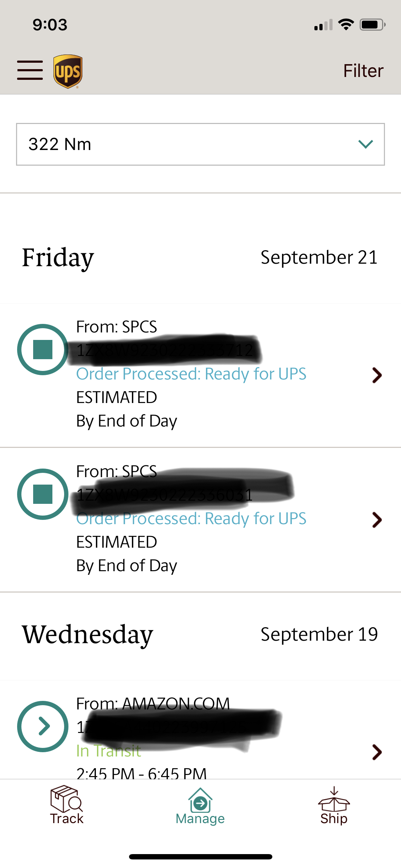401x868 pixels.
Task: Tap the In Transit status text
Action: click(x=109, y=751)
